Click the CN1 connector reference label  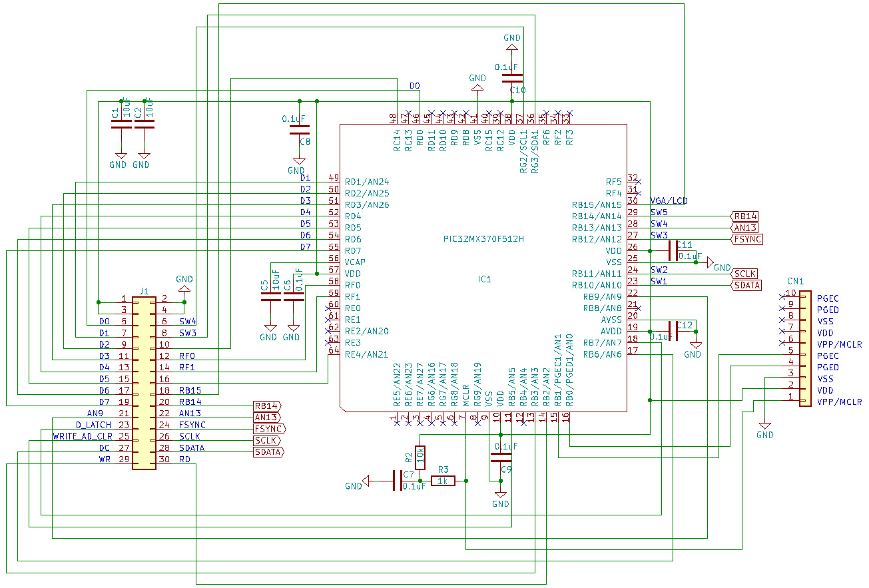pyautogui.click(x=796, y=281)
